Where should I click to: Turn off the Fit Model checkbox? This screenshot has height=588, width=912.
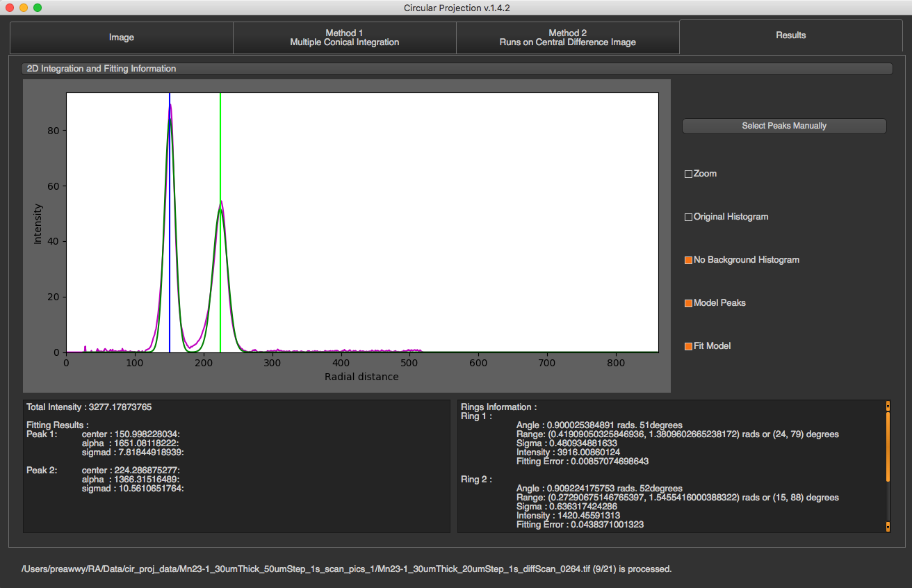pos(689,346)
